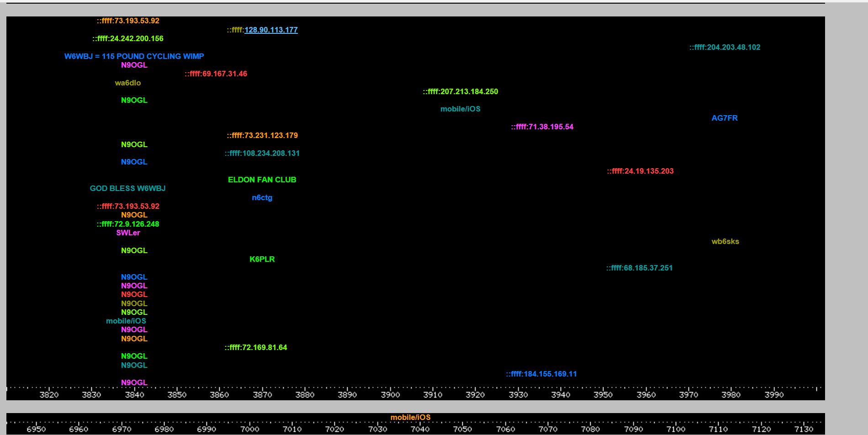868x435 pixels.
Task: Tune to 7000 on the lower scale
Action: (x=249, y=429)
